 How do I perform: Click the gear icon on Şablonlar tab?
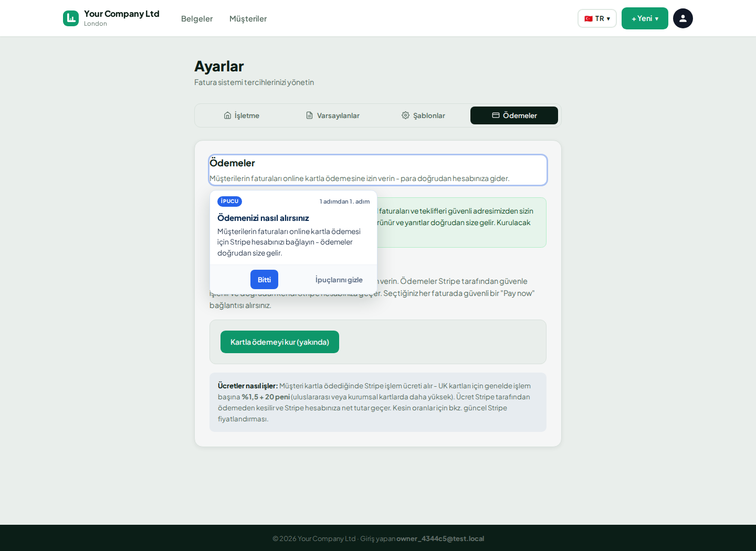pos(405,115)
